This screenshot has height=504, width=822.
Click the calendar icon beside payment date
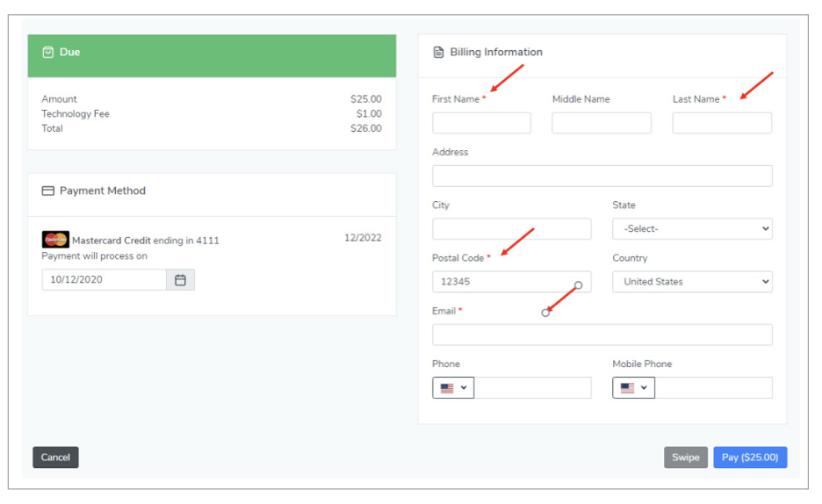(180, 280)
